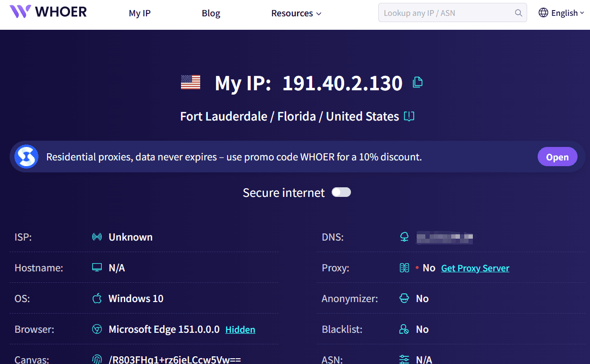Click the globe language icon

click(x=543, y=13)
